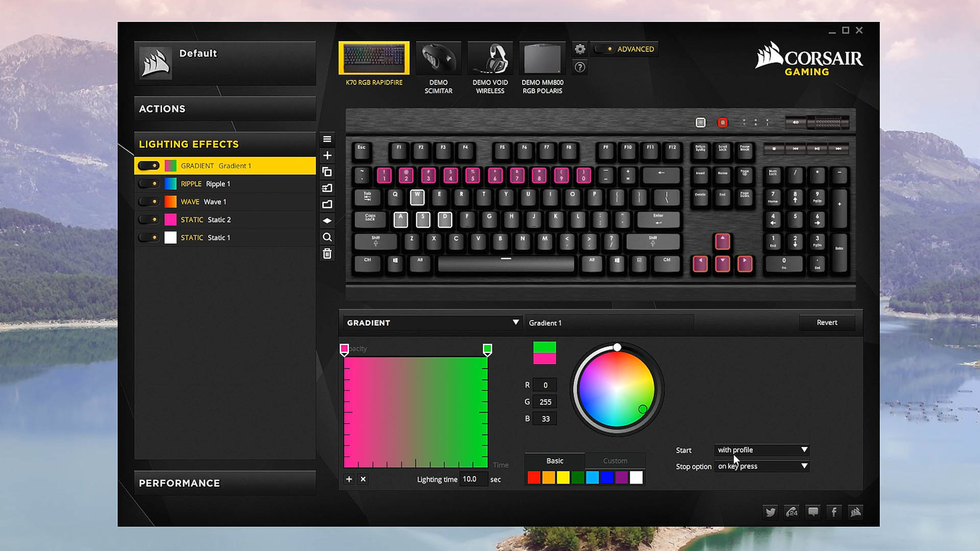Open chat feedback icon in footer
Image resolution: width=980 pixels, height=551 pixels.
(x=813, y=512)
